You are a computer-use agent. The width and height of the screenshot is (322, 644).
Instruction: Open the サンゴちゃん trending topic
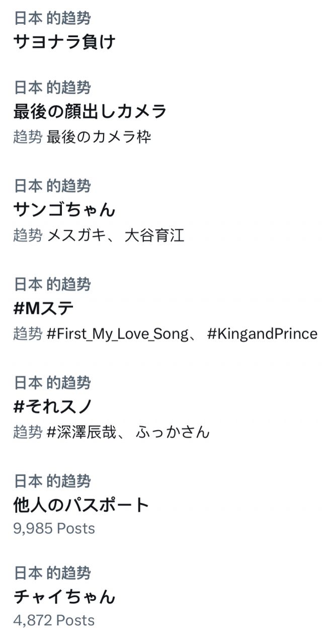pos(64,209)
